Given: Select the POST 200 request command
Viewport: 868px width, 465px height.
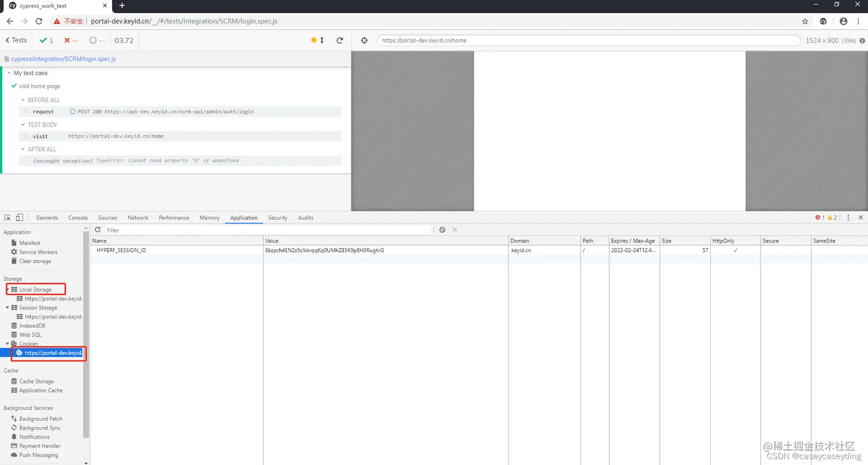Looking at the screenshot, I should [x=180, y=111].
